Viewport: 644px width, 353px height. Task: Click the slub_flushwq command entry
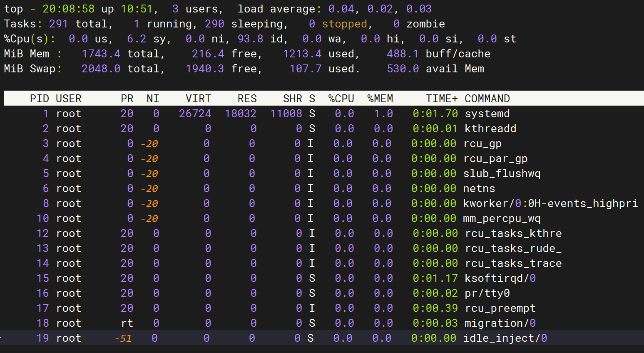coord(502,173)
